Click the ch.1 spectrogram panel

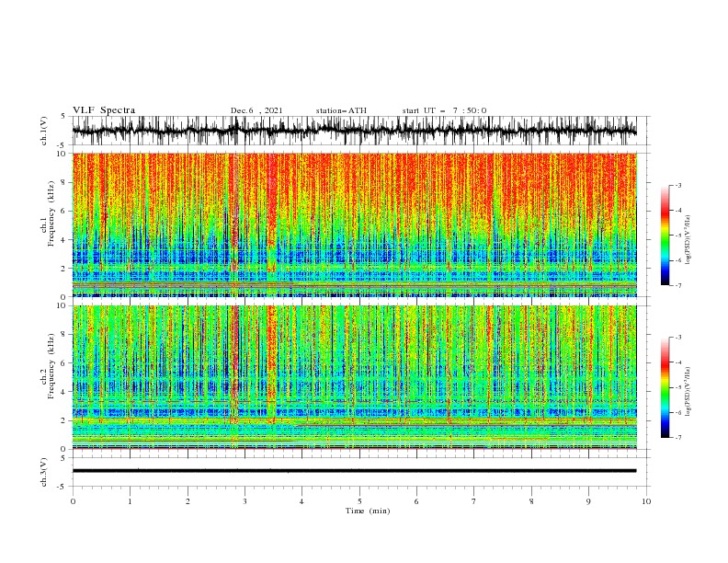pyautogui.click(x=354, y=224)
